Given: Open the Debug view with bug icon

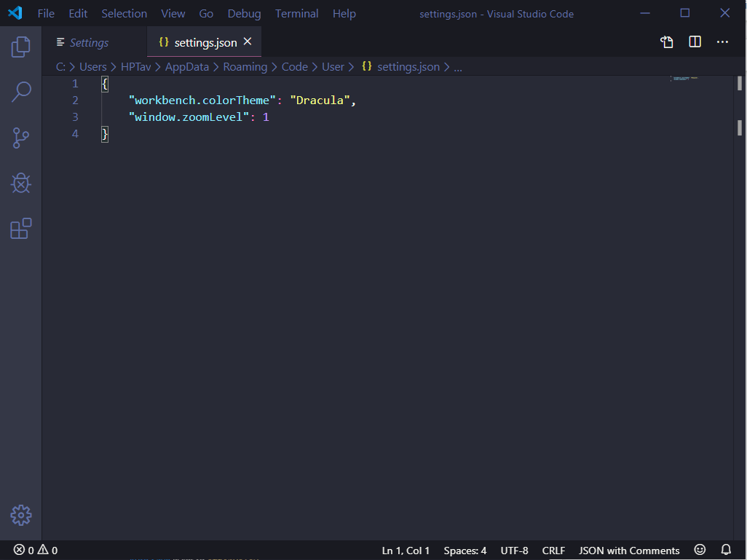Looking at the screenshot, I should point(20,184).
